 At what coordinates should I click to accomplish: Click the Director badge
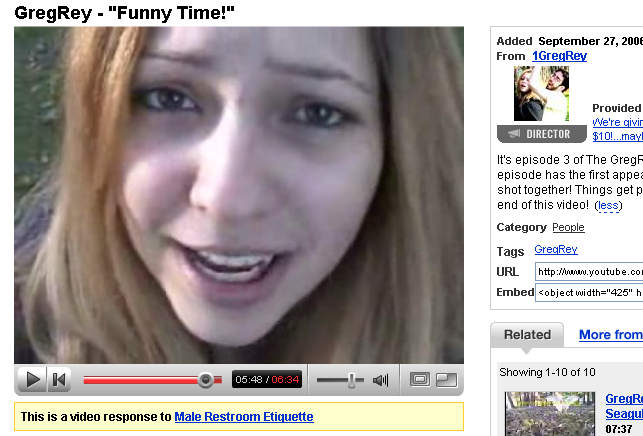coord(542,134)
